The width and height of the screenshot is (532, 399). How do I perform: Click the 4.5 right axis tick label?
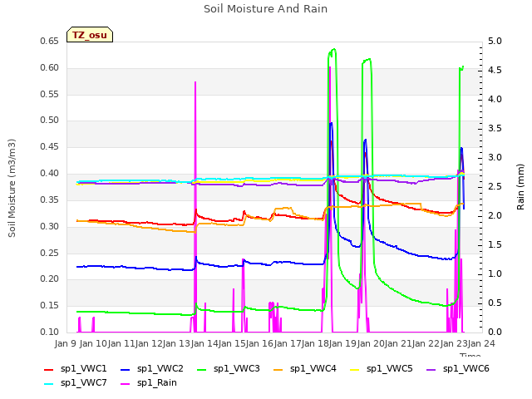click(x=495, y=70)
